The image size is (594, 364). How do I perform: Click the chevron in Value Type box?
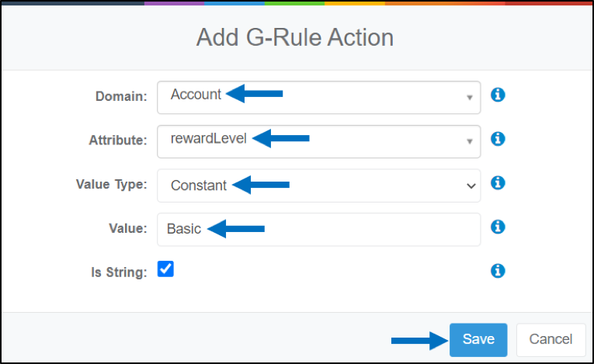(x=471, y=186)
